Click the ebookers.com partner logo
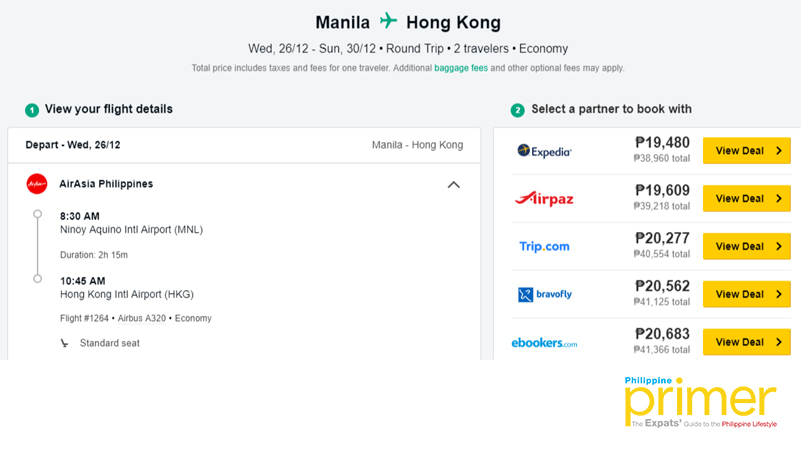Image resolution: width=801 pixels, height=449 pixels. 544,343
